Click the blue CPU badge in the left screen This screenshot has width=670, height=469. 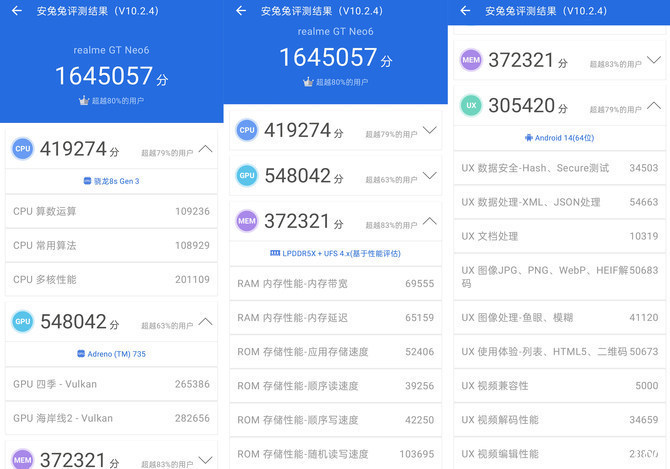click(23, 149)
